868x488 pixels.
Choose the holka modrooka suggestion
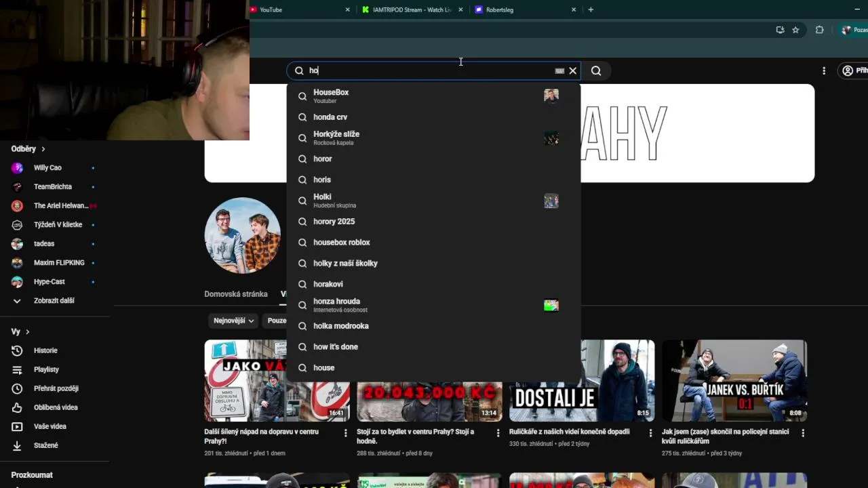pos(433,326)
